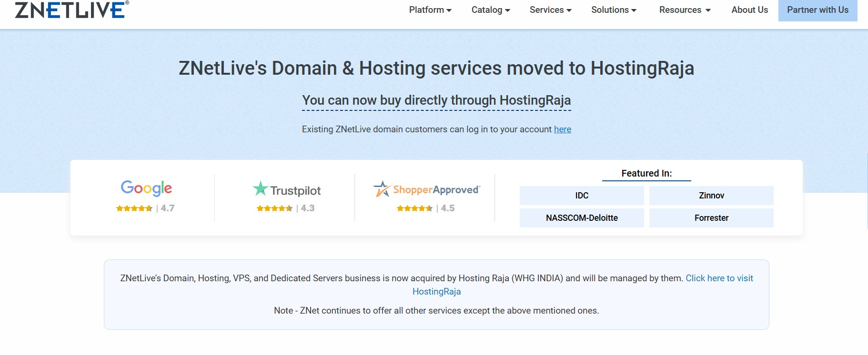The width and height of the screenshot is (868, 355).
Task: Click the 'here' login link
Action: pyautogui.click(x=562, y=129)
